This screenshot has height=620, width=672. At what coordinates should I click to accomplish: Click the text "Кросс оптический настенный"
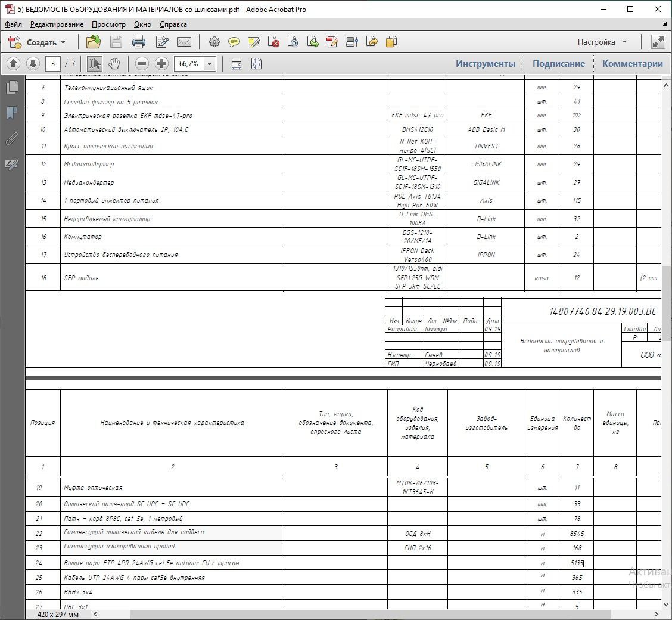108,146
